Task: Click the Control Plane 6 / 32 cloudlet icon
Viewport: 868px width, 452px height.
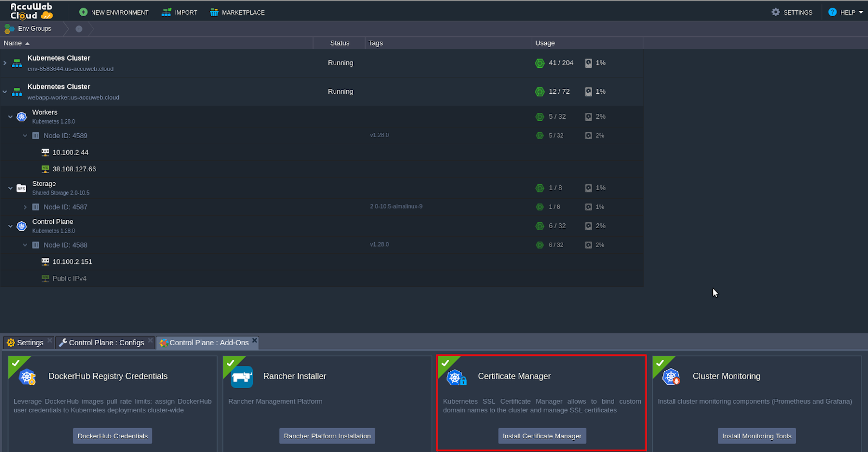Action: 540,226
